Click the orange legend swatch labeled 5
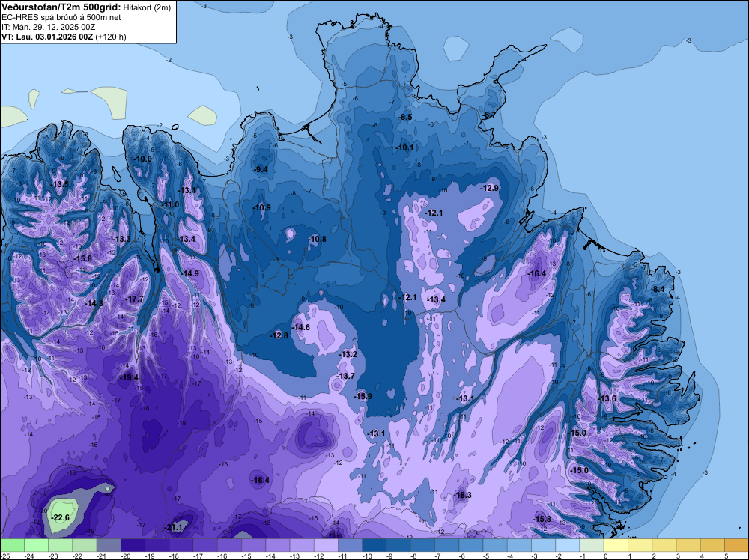 (x=736, y=545)
